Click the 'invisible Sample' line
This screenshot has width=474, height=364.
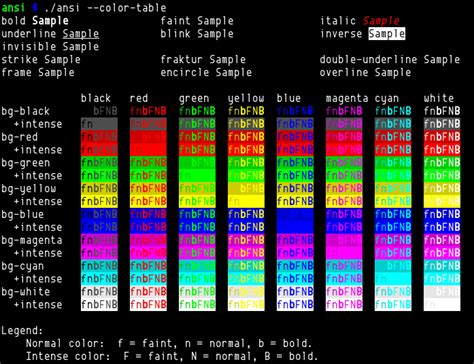coord(50,47)
